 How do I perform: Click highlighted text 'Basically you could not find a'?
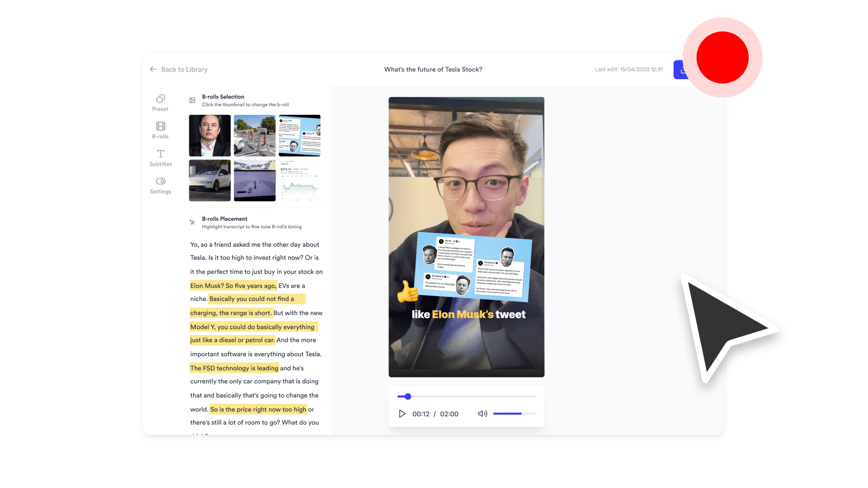coord(257,299)
